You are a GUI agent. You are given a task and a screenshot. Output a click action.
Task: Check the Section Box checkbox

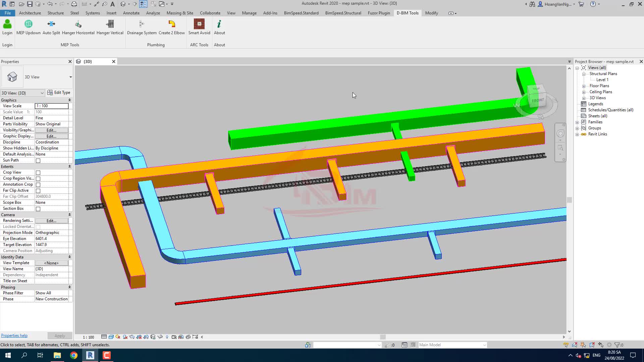(38, 209)
